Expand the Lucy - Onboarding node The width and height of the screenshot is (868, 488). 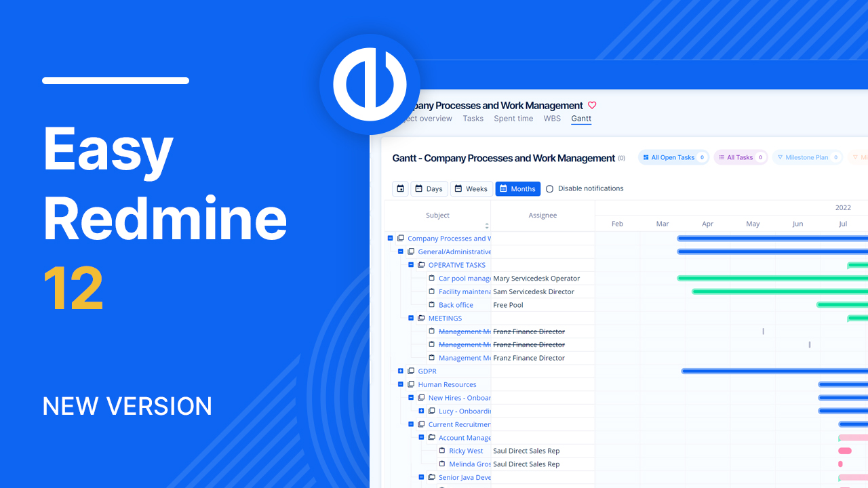(x=421, y=411)
